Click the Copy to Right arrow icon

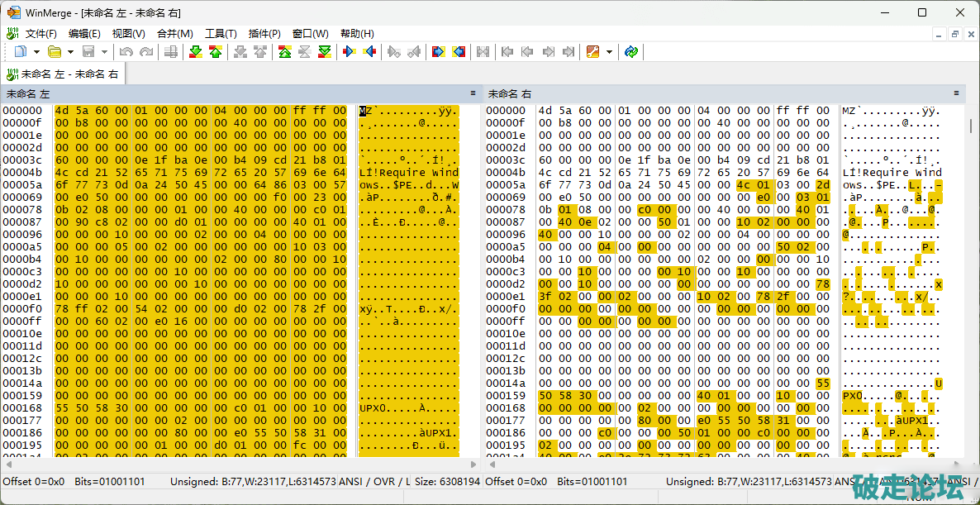(x=350, y=52)
